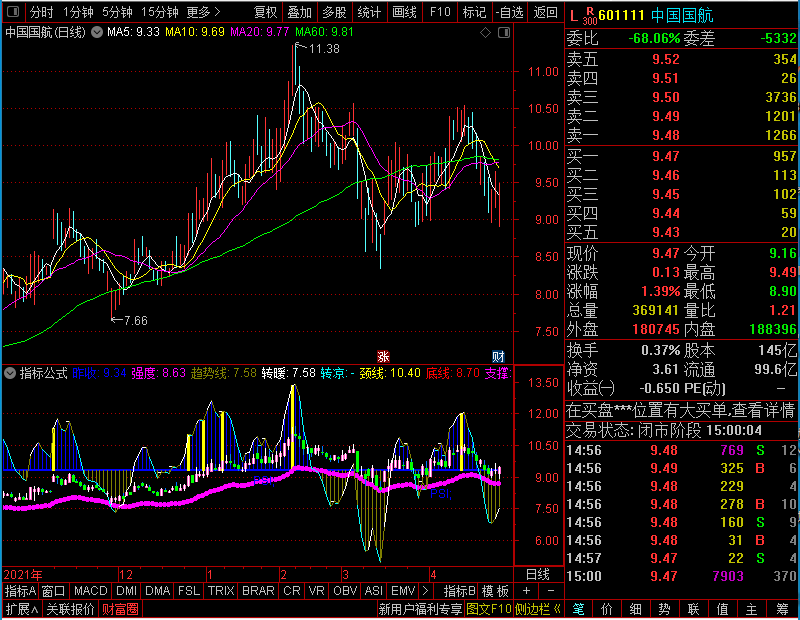Click the 日线 period label under the chart
The image size is (800, 620).
click(x=537, y=575)
